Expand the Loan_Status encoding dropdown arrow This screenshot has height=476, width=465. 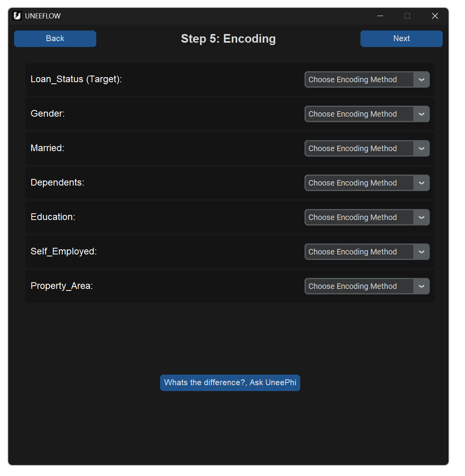tap(422, 79)
